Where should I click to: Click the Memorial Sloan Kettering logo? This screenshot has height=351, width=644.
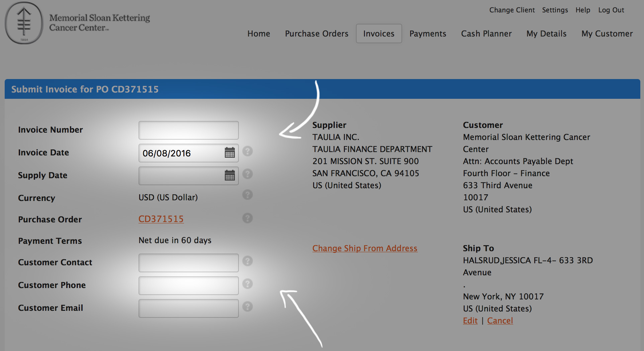pyautogui.click(x=78, y=23)
